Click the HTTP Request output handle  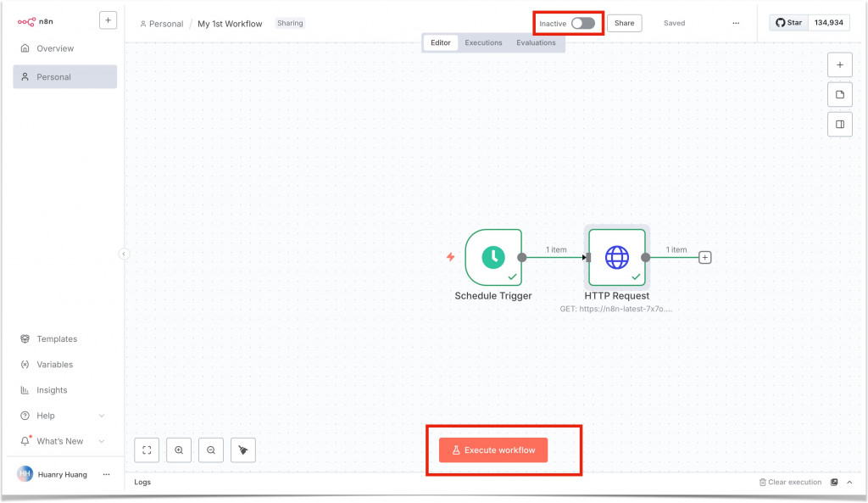click(645, 257)
